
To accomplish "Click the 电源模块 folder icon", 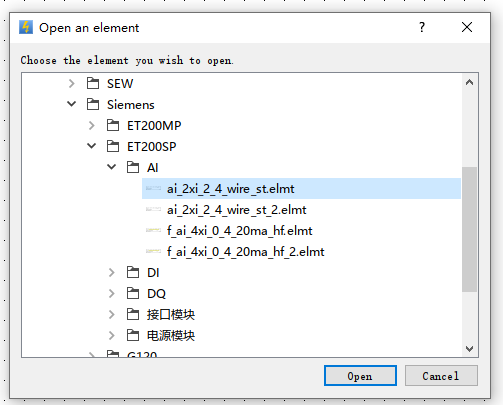I will (x=133, y=336).
